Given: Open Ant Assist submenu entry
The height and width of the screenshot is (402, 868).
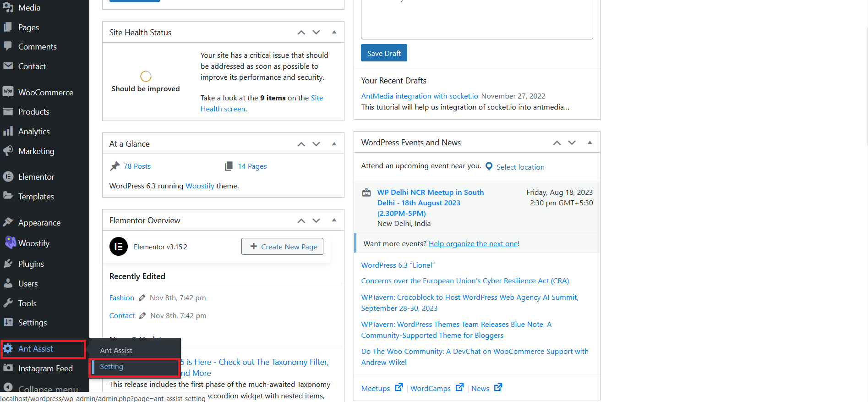Looking at the screenshot, I should tap(116, 350).
